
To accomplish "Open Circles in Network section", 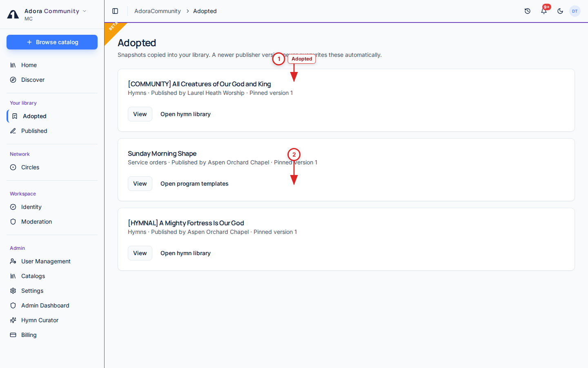I will 52,167.
